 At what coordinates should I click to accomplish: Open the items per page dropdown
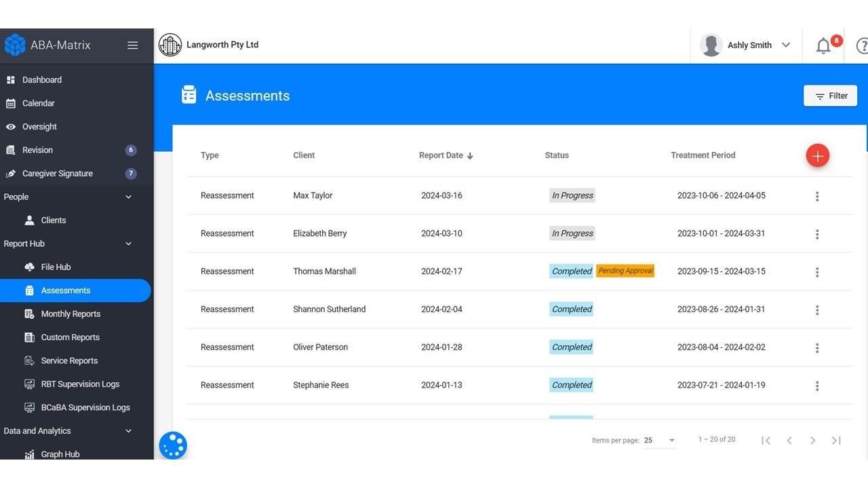656,440
